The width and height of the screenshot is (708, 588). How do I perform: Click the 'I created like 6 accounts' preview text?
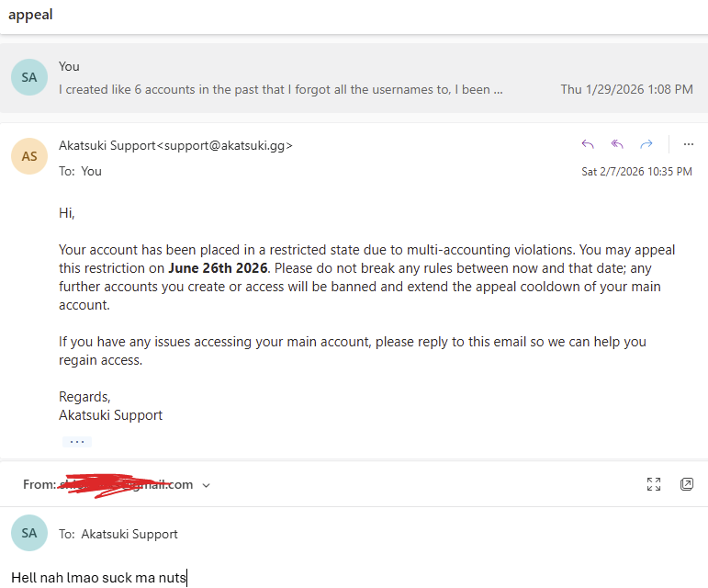(280, 89)
